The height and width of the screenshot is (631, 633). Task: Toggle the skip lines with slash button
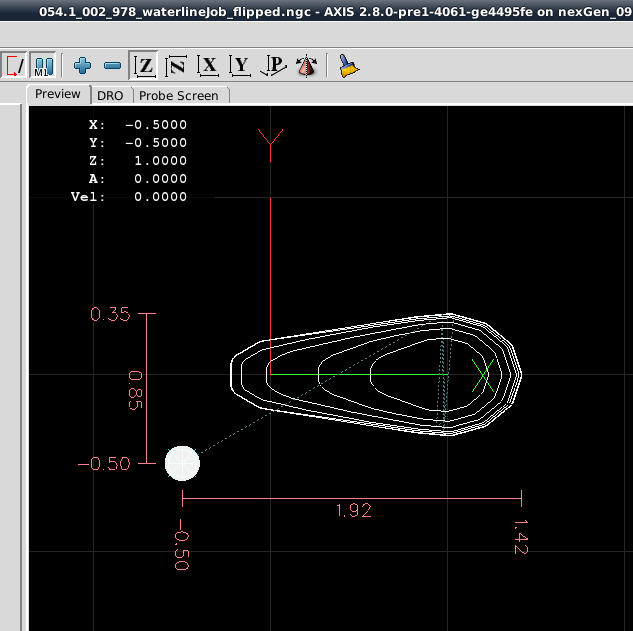[15, 66]
